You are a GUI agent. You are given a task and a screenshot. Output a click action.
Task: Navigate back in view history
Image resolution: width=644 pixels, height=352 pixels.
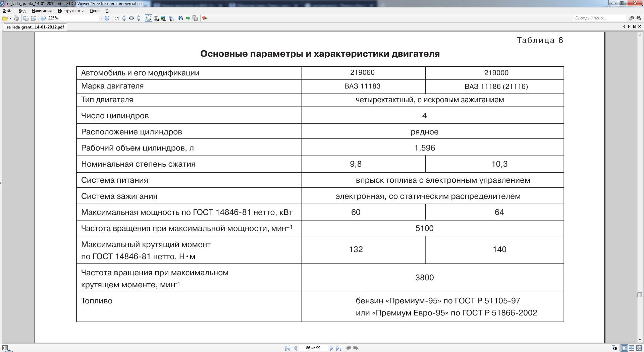348,348
